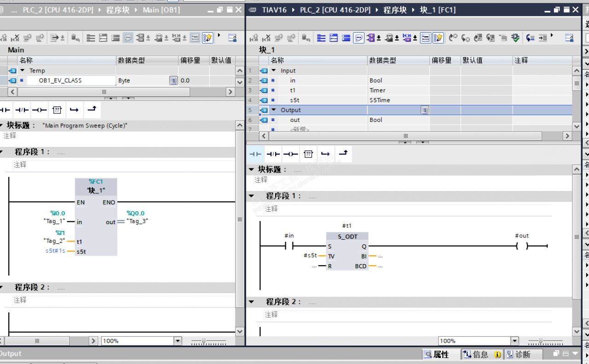Click the Main OB1 block interface icon

[232, 38]
